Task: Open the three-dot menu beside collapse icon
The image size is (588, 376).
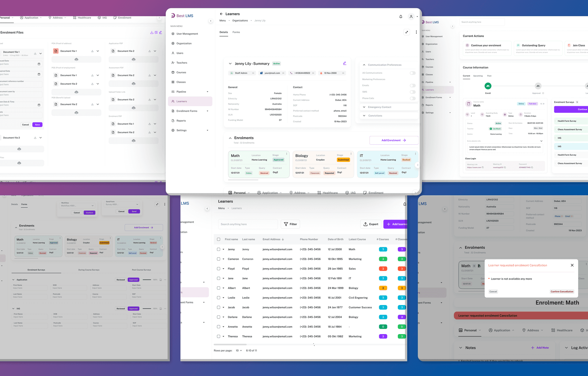Action: tap(416, 32)
